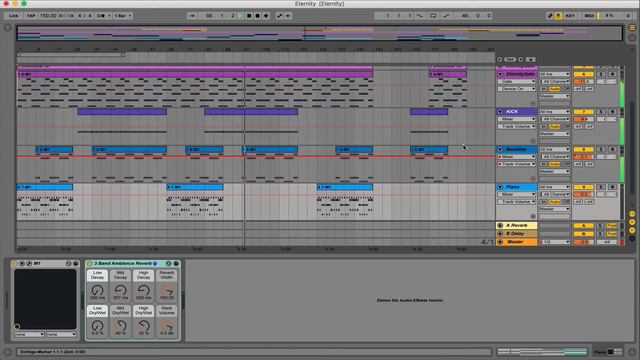Solo the KICK track
The image size is (640, 360).
point(601,111)
